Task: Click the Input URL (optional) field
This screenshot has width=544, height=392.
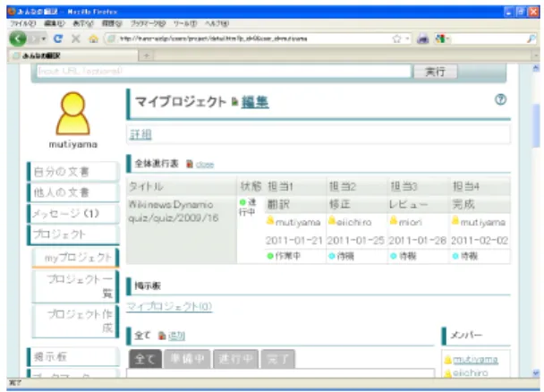Action: 224,72
